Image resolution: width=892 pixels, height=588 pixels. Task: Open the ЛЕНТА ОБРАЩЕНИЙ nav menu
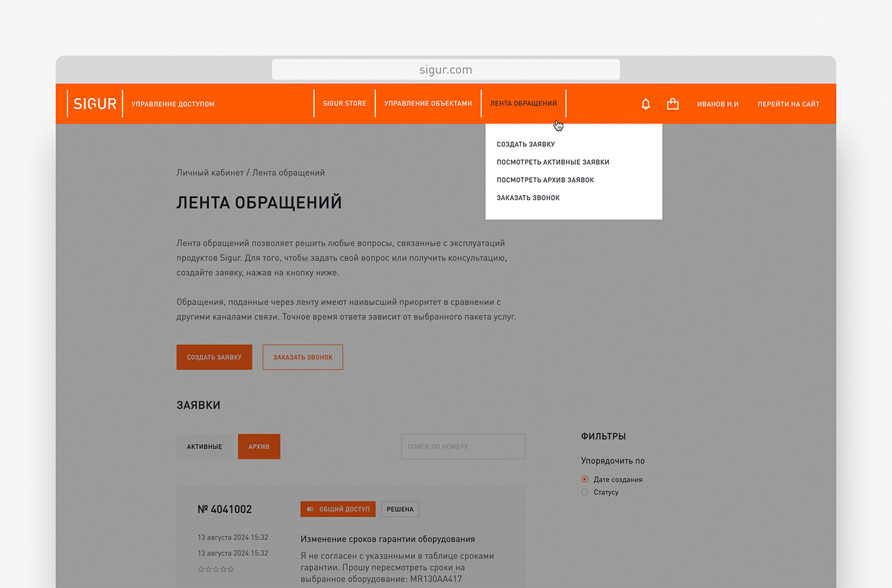pyautogui.click(x=523, y=103)
